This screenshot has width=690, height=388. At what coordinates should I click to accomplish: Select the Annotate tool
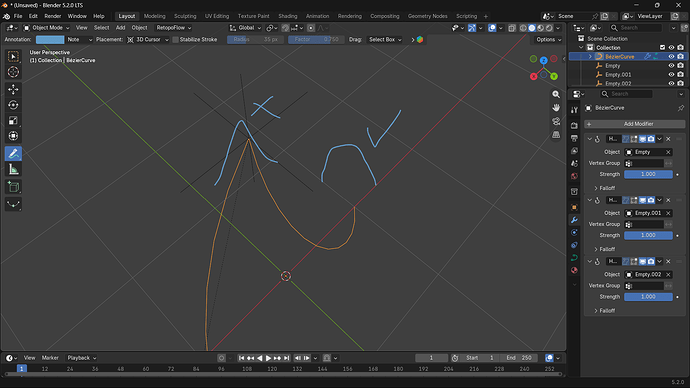point(13,154)
